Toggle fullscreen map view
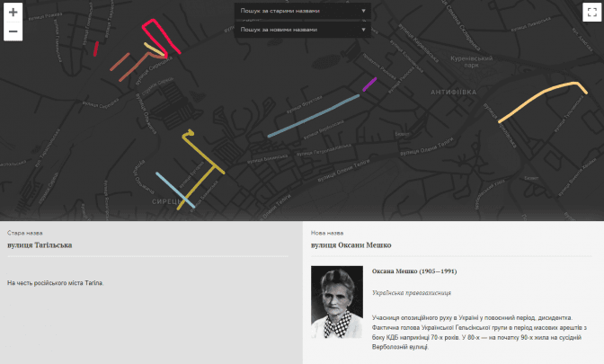 (591, 12)
